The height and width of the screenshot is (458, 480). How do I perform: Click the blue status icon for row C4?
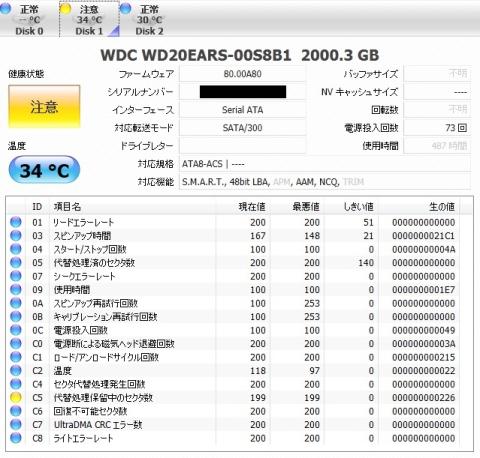coord(16,384)
